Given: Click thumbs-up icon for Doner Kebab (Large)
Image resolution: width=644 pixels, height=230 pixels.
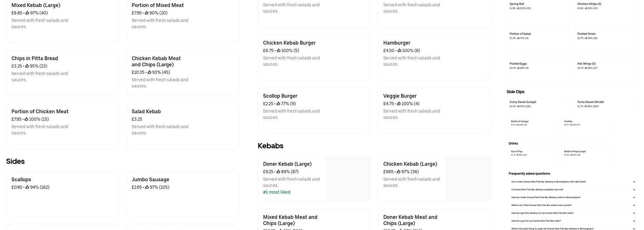Looking at the screenshot, I should (x=278, y=172).
